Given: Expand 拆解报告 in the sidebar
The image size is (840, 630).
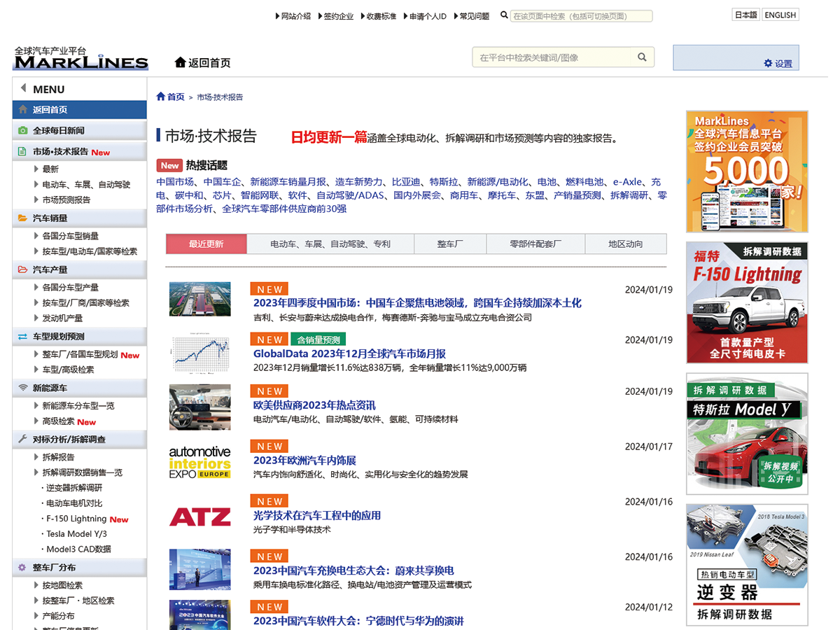Looking at the screenshot, I should pos(58,457).
